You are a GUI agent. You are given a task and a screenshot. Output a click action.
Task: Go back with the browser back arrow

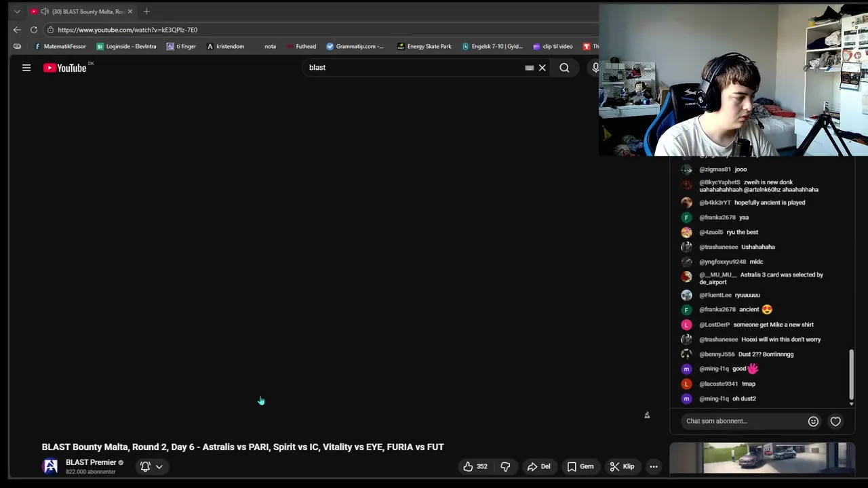pos(17,30)
